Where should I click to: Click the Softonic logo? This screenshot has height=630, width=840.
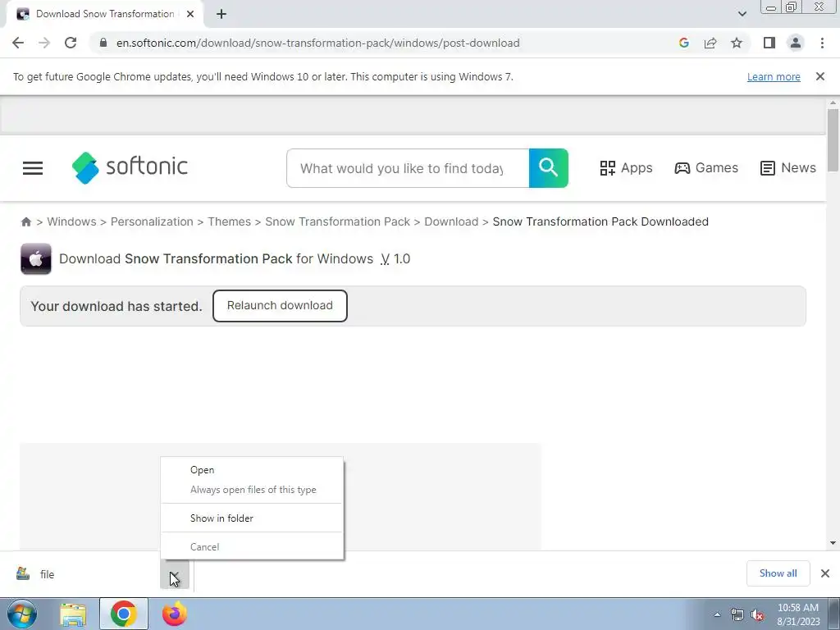[x=130, y=167]
